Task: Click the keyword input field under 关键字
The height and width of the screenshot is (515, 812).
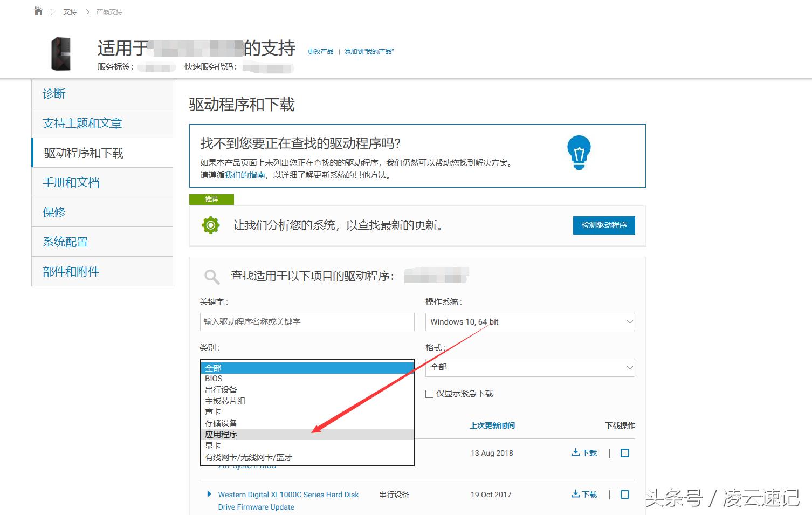Action: tap(307, 321)
